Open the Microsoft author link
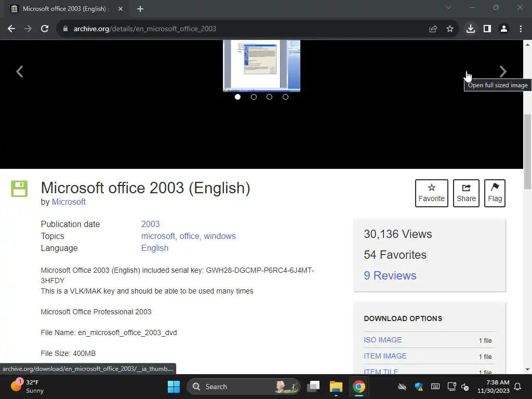The height and width of the screenshot is (399, 532). 69,202
